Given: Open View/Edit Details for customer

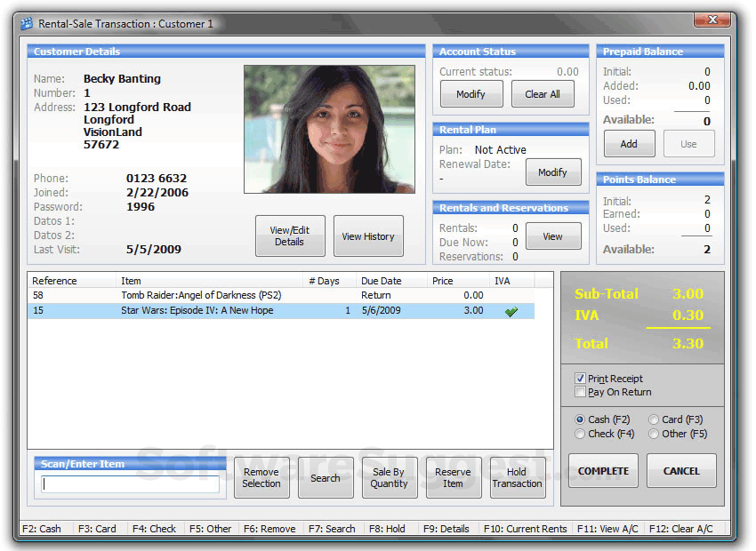Looking at the screenshot, I should [290, 236].
